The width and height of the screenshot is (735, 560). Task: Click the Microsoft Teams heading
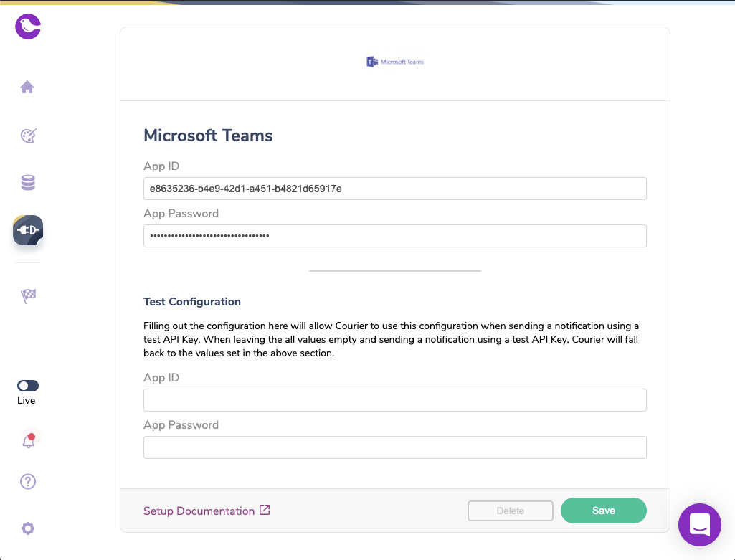click(x=208, y=136)
